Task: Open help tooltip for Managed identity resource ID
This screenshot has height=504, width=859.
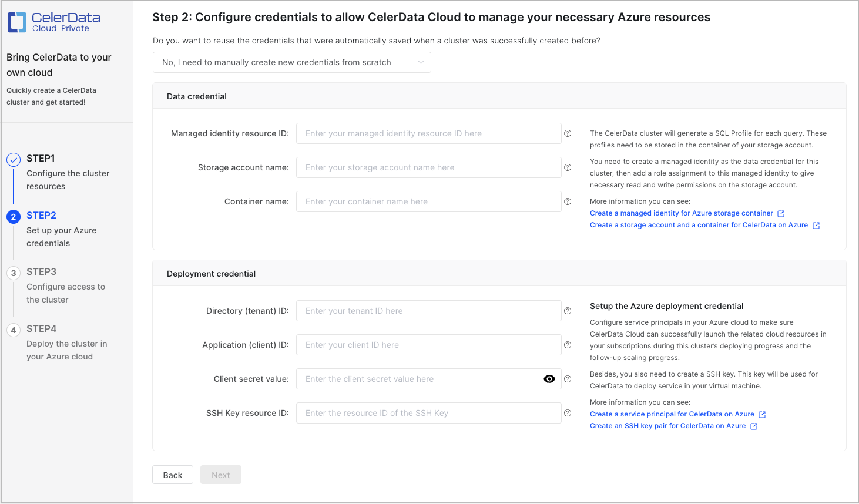Action: [567, 133]
